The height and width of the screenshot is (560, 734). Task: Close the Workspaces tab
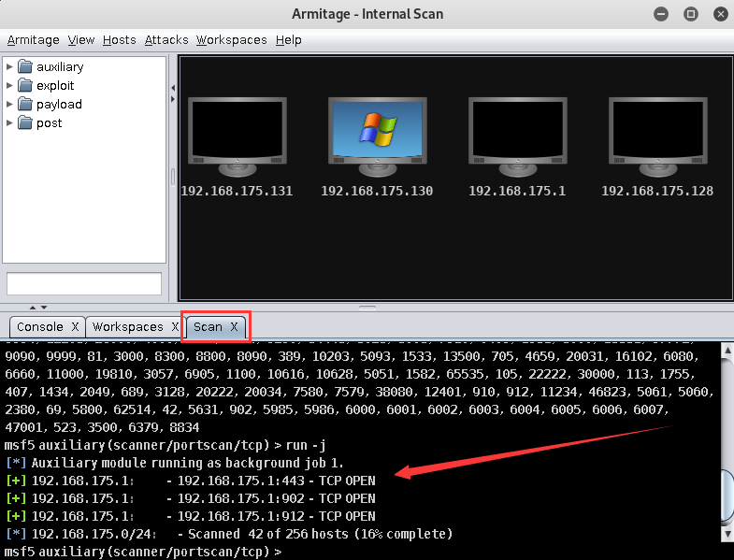(175, 327)
